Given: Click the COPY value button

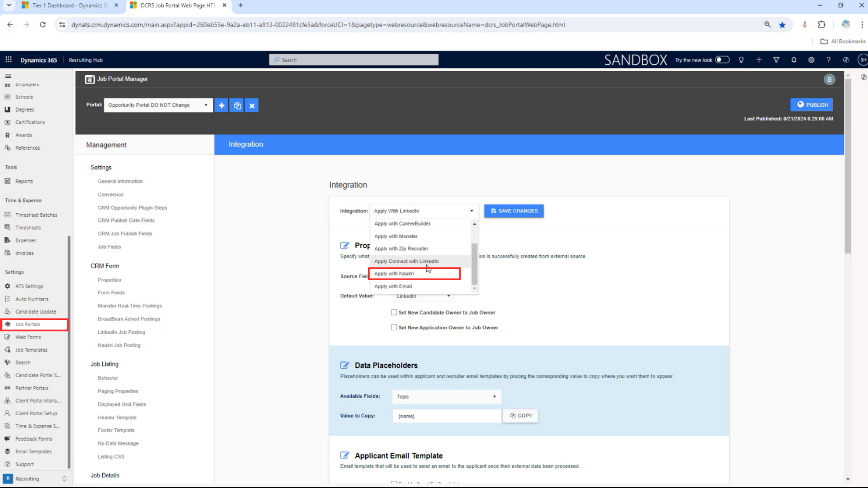Looking at the screenshot, I should [x=520, y=416].
